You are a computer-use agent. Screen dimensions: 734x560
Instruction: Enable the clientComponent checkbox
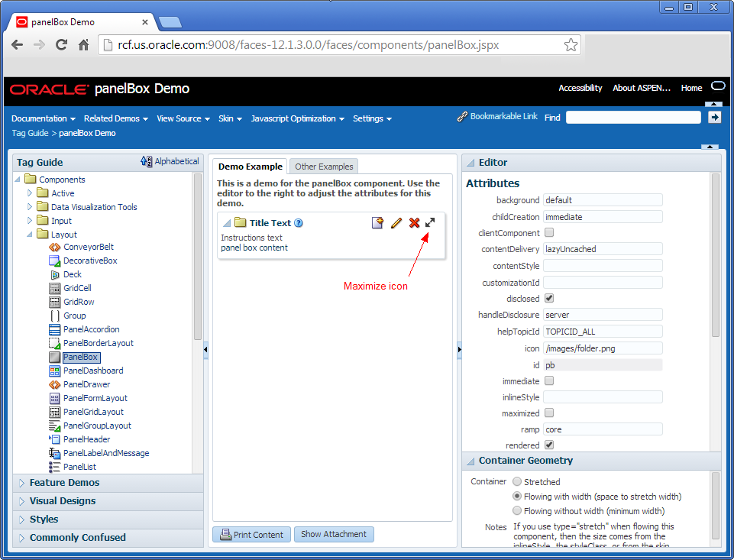550,232
